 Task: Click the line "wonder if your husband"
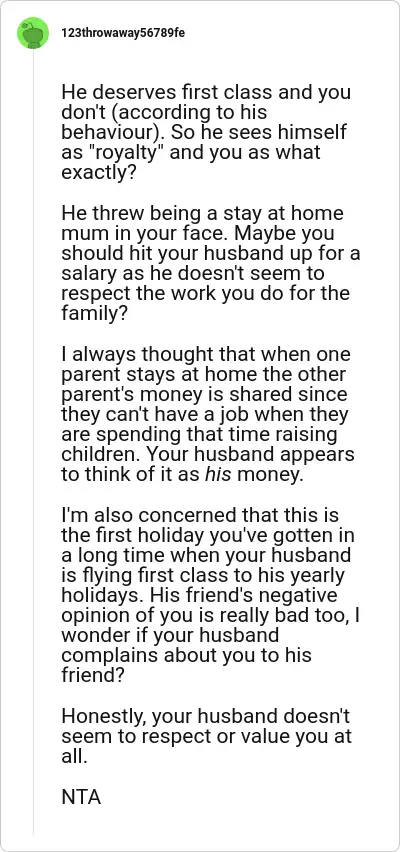tap(170, 635)
